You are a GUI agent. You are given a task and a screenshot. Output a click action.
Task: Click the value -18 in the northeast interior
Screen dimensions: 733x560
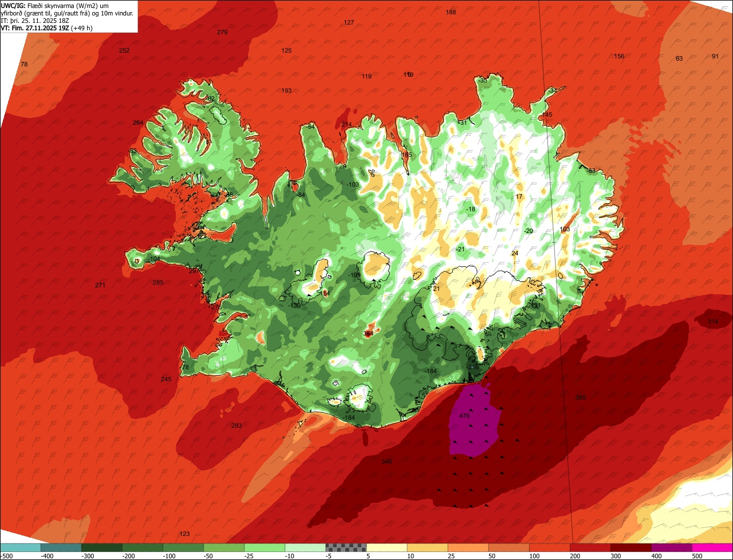(x=471, y=210)
